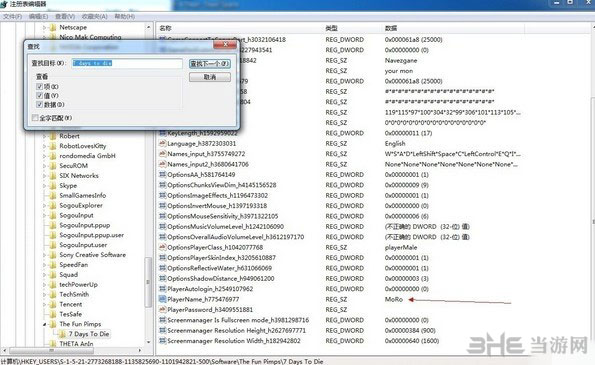The image size is (595, 365).
Task: Select the techPowerUp folder icon
Action: [x=53, y=284]
